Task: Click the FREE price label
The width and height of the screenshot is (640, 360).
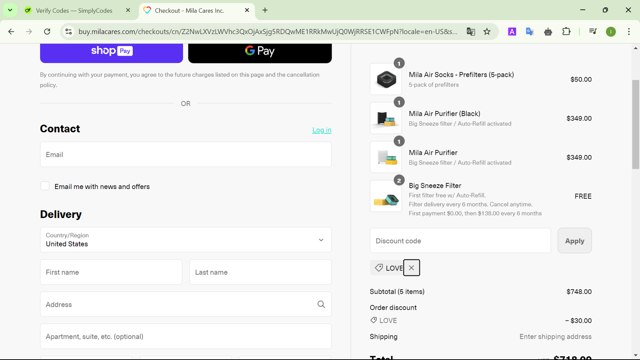Action: (x=583, y=196)
